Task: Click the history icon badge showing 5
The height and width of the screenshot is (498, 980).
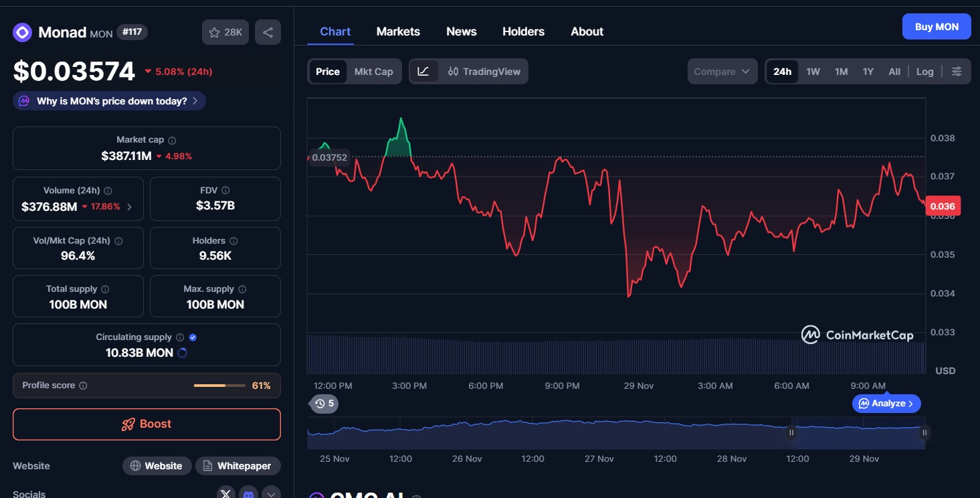Action: [x=324, y=404]
